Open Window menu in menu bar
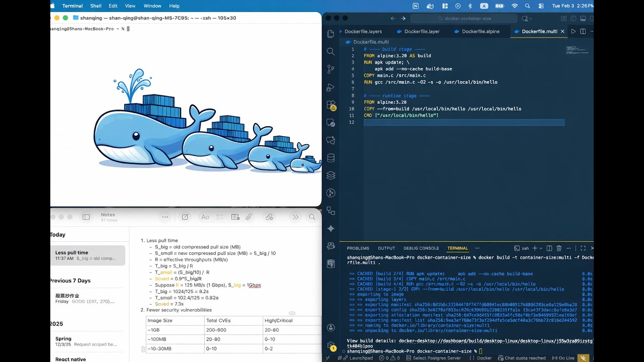The image size is (644, 362). (152, 6)
